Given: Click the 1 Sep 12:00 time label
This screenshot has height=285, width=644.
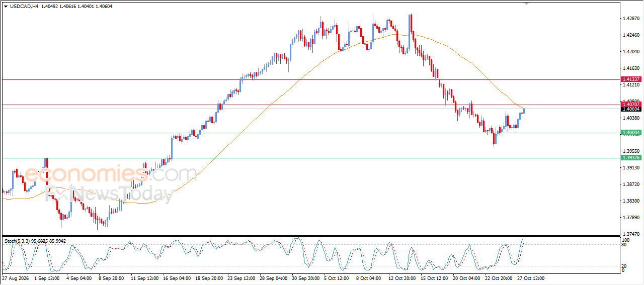Looking at the screenshot, I should pyautogui.click(x=47, y=278).
